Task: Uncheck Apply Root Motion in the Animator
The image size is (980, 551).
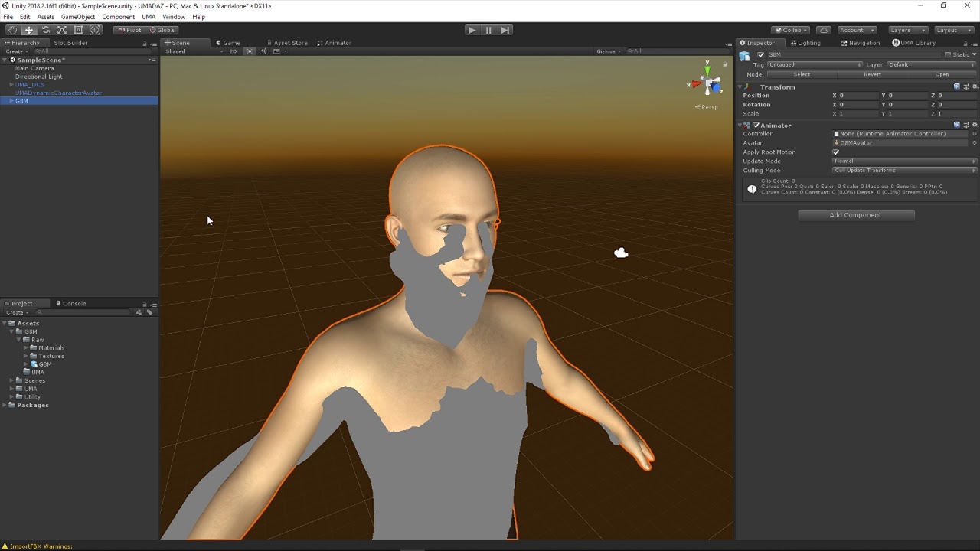Action: pyautogui.click(x=836, y=152)
